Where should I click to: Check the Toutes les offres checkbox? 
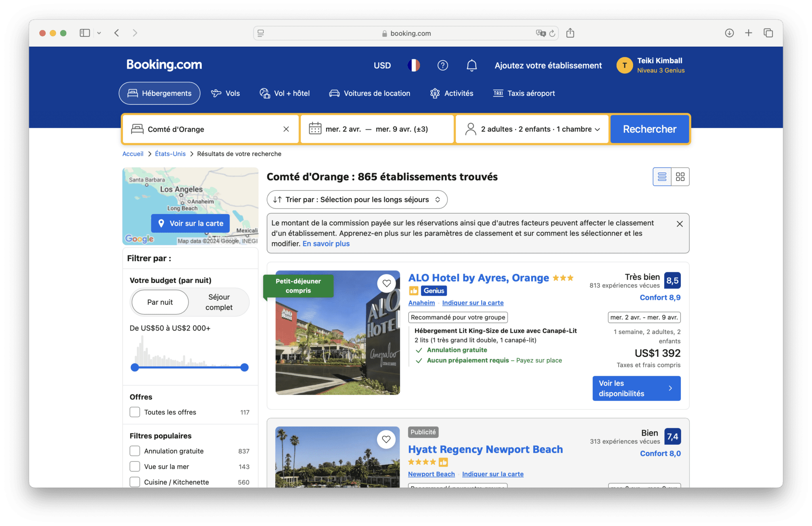click(x=135, y=412)
